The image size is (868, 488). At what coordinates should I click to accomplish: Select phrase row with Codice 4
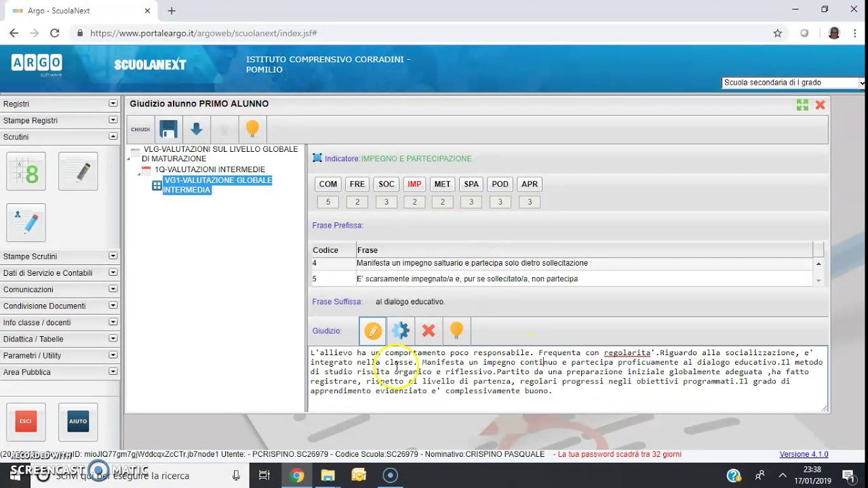coord(561,263)
